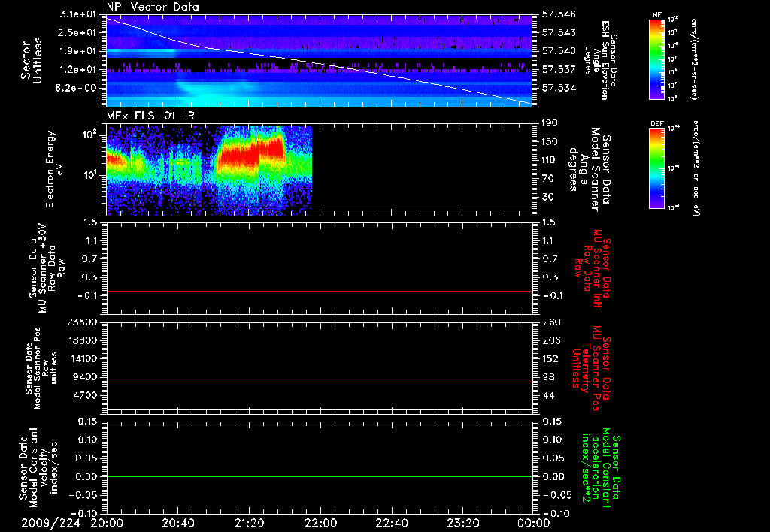770x532 pixels.
Task: Click the 20:40 time axis label
Action: click(x=178, y=524)
